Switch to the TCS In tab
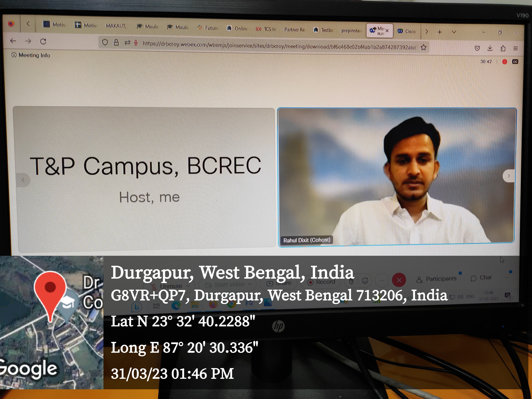The width and height of the screenshot is (532, 399). pos(266,29)
